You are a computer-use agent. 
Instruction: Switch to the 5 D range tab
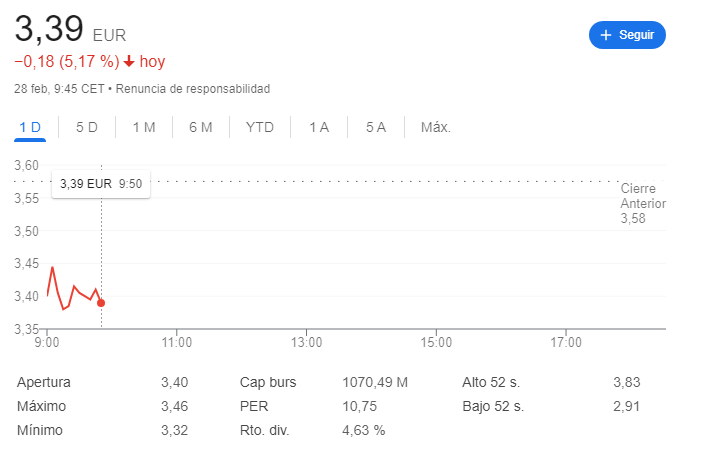point(86,127)
